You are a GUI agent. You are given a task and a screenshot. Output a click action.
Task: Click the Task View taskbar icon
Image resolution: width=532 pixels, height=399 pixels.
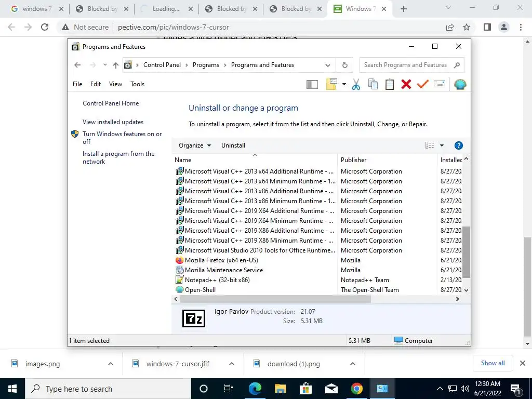click(x=229, y=389)
